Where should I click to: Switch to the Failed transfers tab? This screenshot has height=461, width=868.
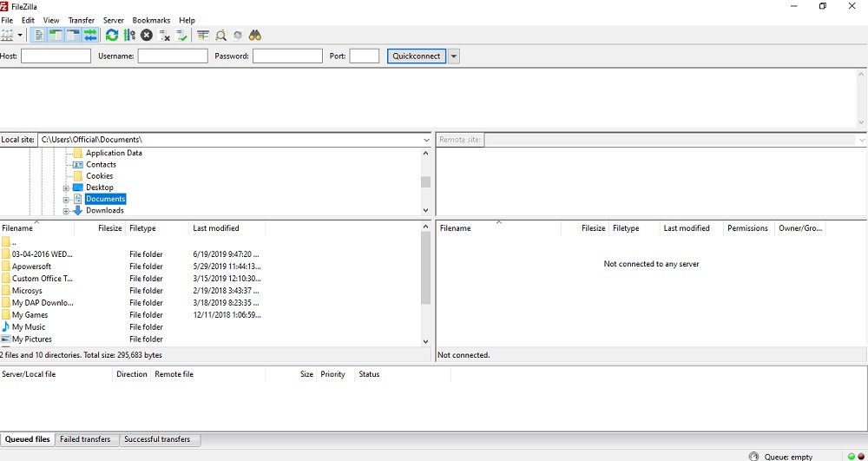(x=88, y=439)
